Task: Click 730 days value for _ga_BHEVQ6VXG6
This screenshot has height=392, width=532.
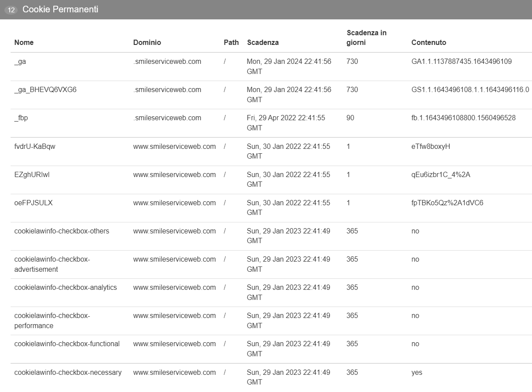Action: click(352, 90)
